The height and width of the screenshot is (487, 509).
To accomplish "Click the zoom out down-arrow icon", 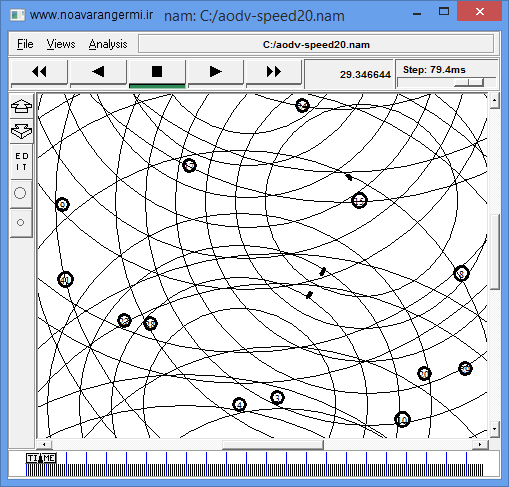I will coord(21,131).
